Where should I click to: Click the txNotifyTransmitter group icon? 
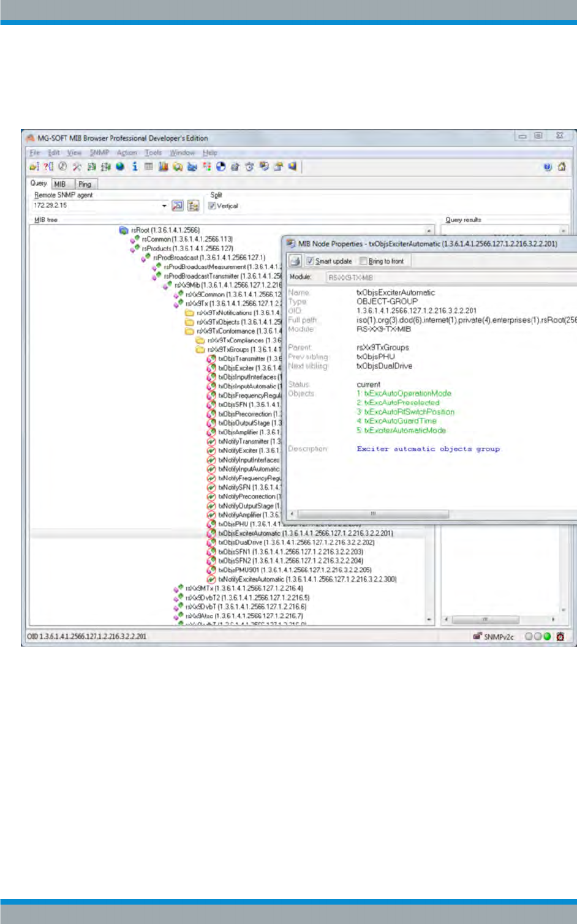click(211, 441)
